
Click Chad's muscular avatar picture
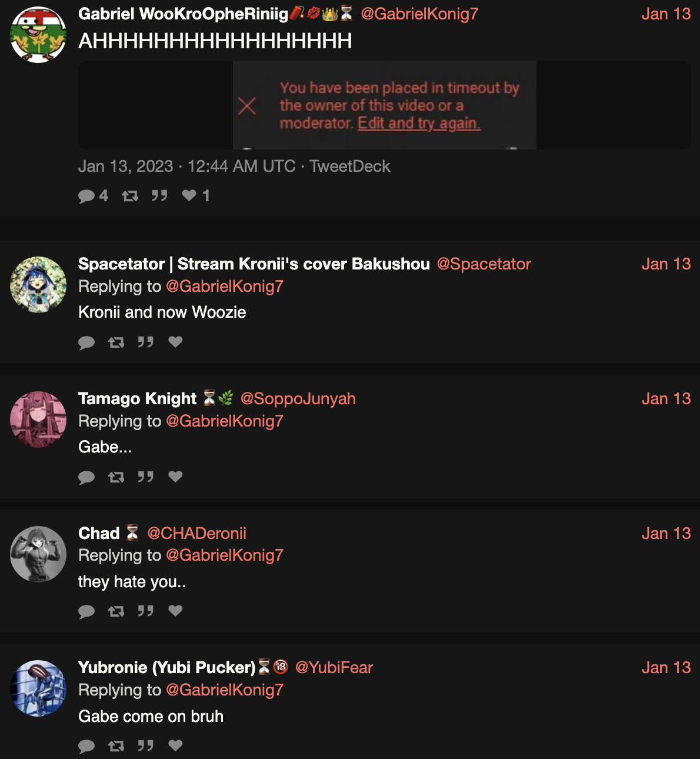click(38, 554)
